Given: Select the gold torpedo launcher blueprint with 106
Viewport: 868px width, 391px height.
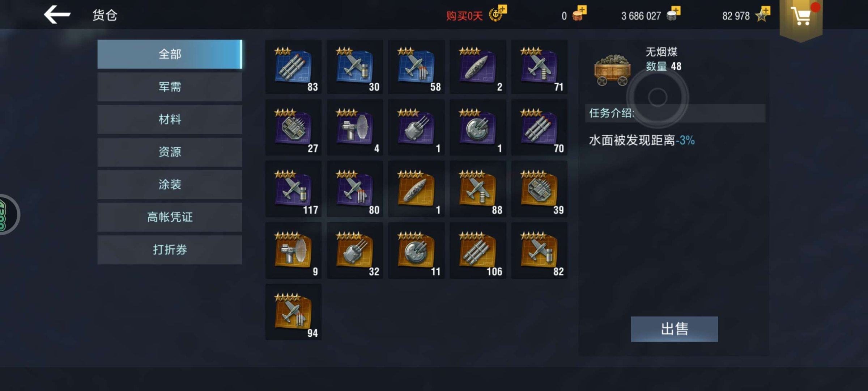Looking at the screenshot, I should click(478, 251).
